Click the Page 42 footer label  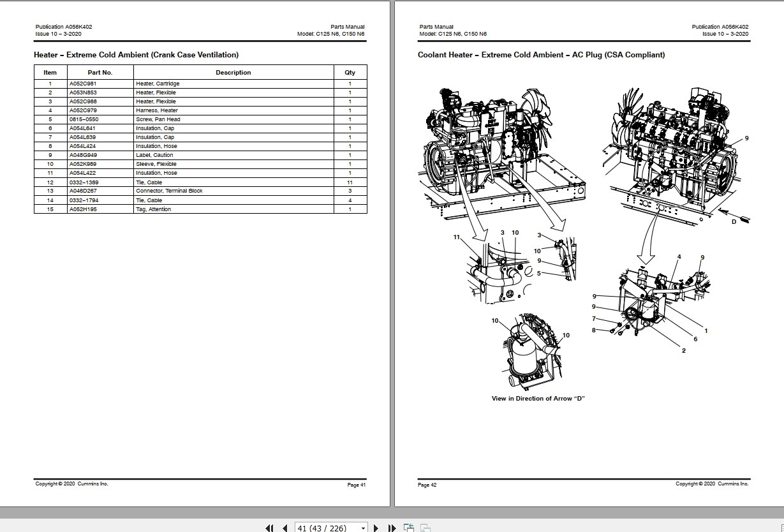pos(427,485)
